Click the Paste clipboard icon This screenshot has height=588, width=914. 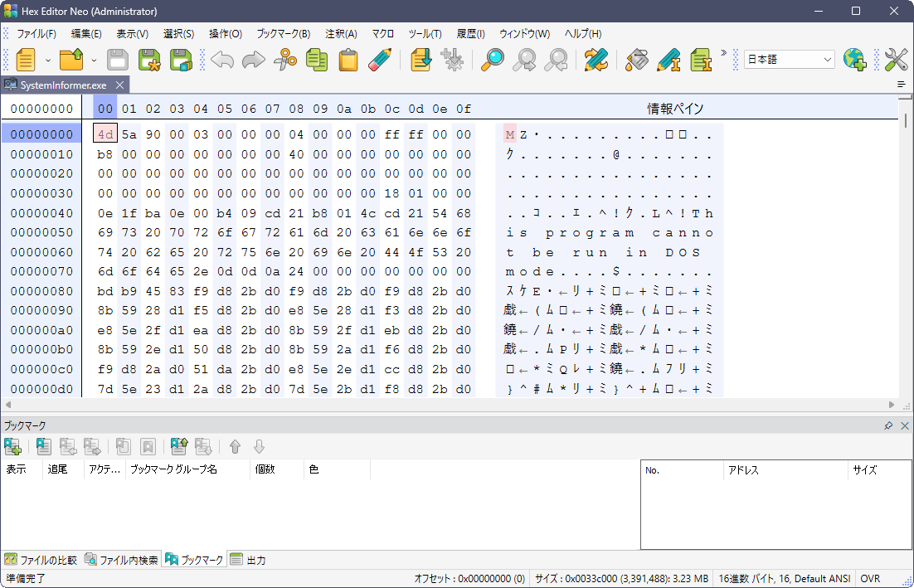(348, 60)
